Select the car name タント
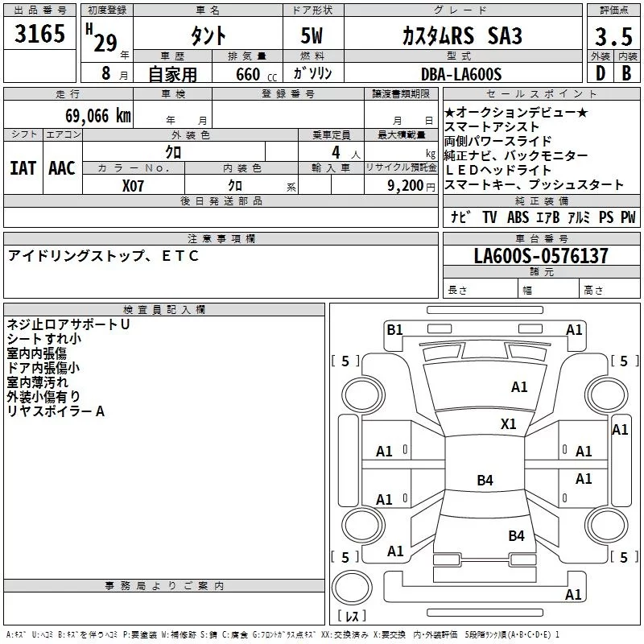Image resolution: width=644 pixels, height=644 pixels. pyautogui.click(x=208, y=35)
